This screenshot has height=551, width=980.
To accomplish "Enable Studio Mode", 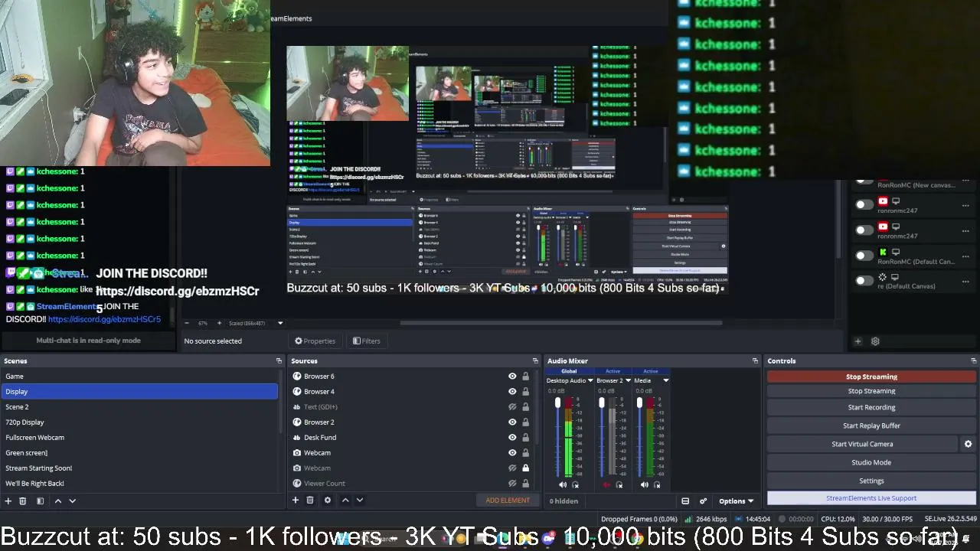I will click(871, 462).
